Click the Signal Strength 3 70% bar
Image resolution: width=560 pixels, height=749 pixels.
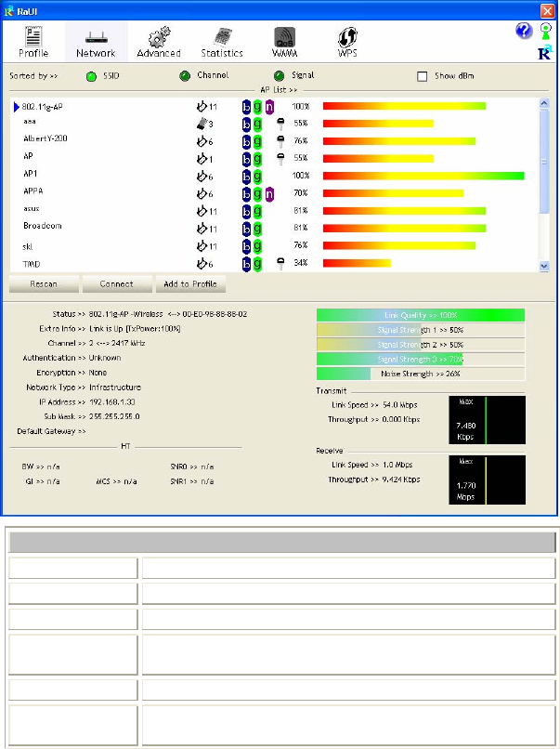tap(421, 360)
